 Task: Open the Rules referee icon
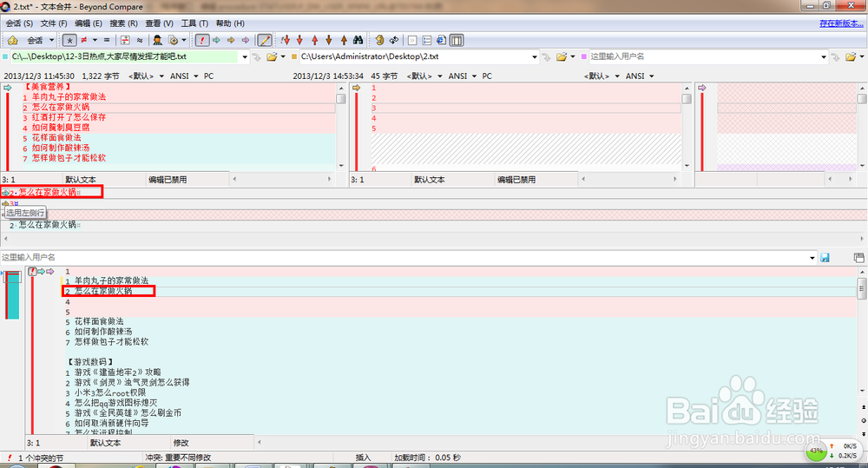(158, 40)
